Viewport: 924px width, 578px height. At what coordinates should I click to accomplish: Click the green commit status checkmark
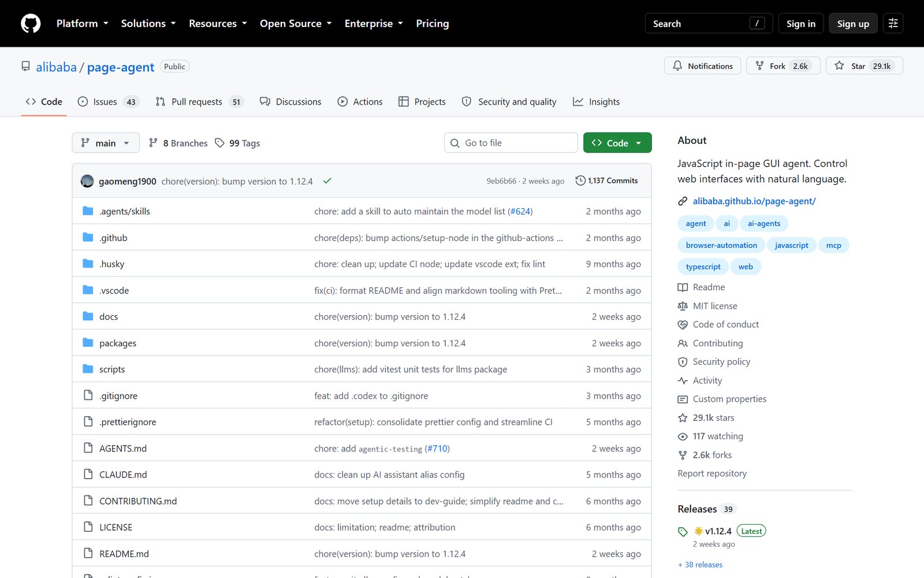point(327,181)
